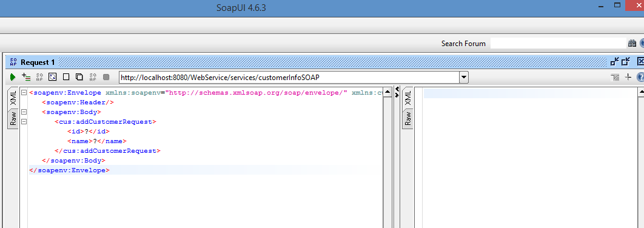Close the Request 1 internal window
The image size is (644, 228).
[x=640, y=62]
